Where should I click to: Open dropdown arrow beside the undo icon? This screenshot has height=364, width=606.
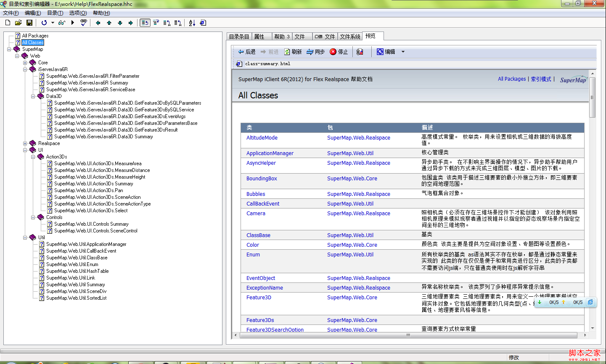53,23
